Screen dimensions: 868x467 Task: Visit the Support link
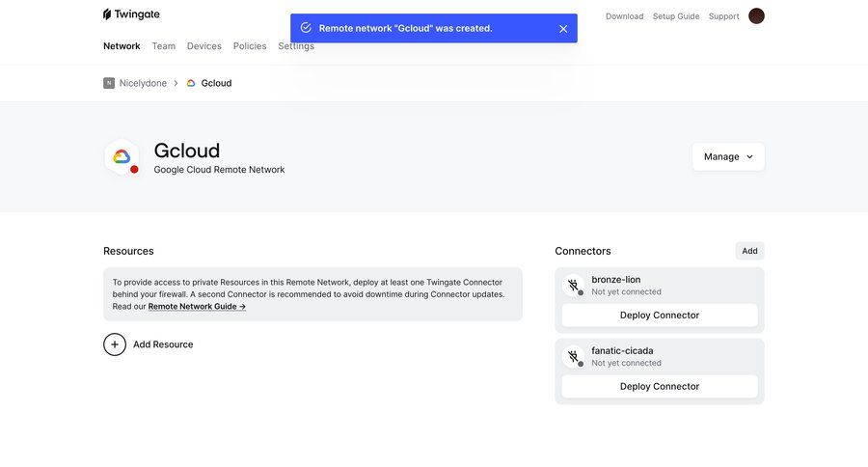(x=723, y=16)
